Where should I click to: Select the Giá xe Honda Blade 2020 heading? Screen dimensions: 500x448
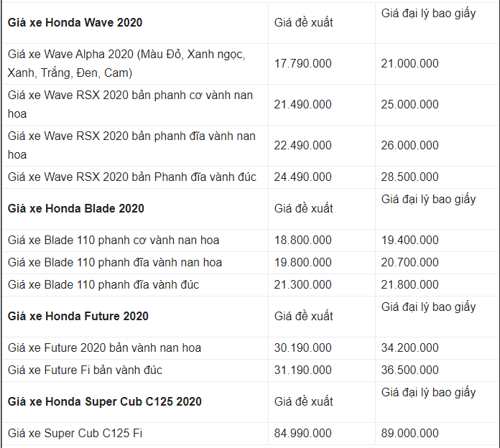(x=76, y=208)
